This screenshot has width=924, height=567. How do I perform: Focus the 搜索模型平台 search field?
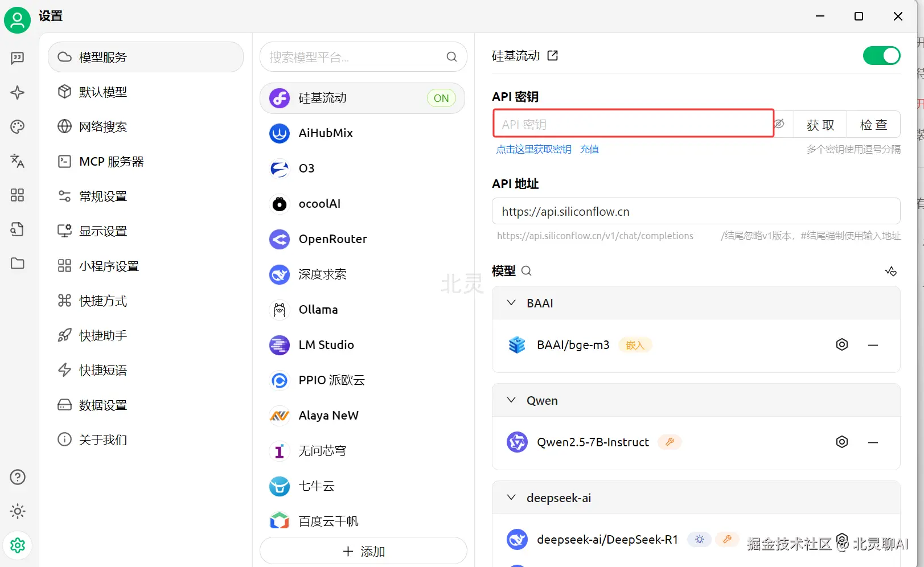[363, 57]
